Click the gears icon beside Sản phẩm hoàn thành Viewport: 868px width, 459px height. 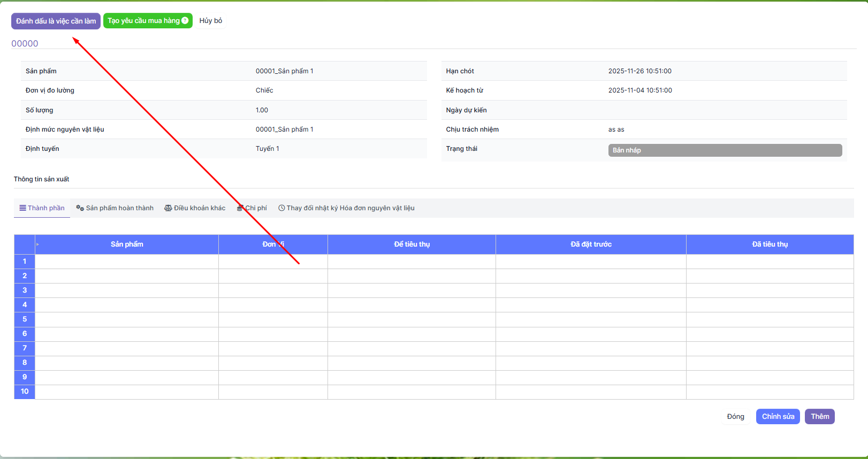80,208
